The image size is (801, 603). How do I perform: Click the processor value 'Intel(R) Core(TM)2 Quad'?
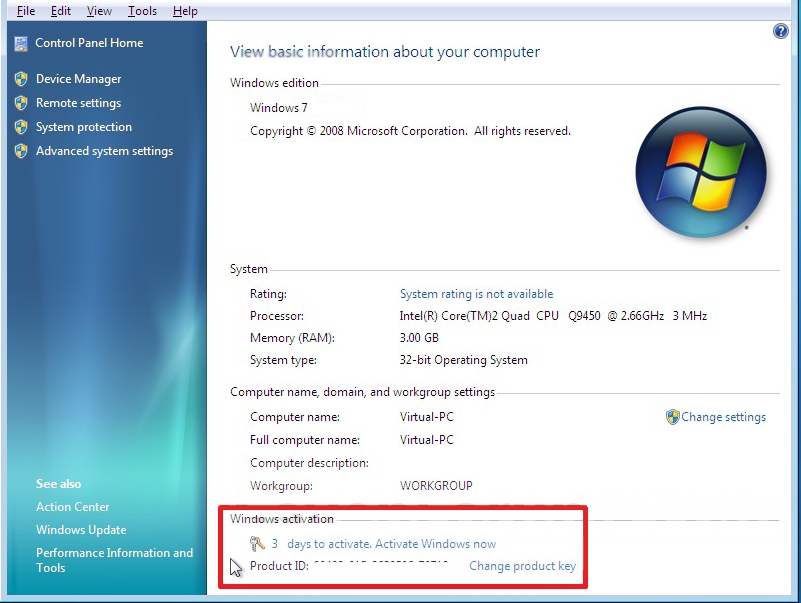464,316
